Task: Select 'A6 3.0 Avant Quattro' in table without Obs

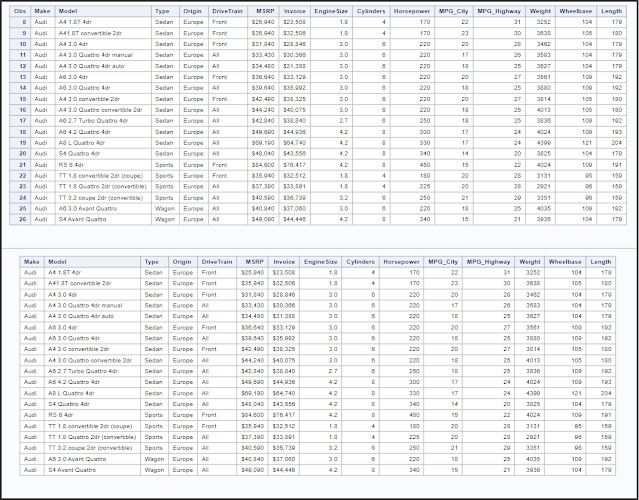Action: (77, 459)
